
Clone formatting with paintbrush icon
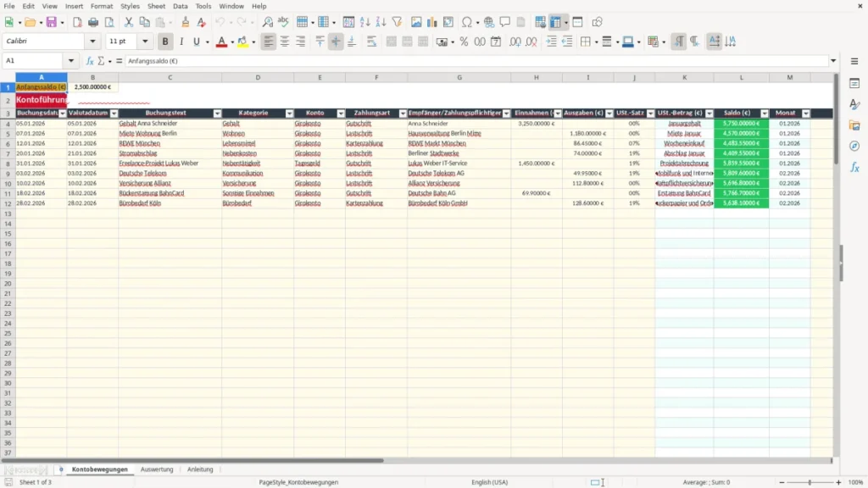[186, 22]
